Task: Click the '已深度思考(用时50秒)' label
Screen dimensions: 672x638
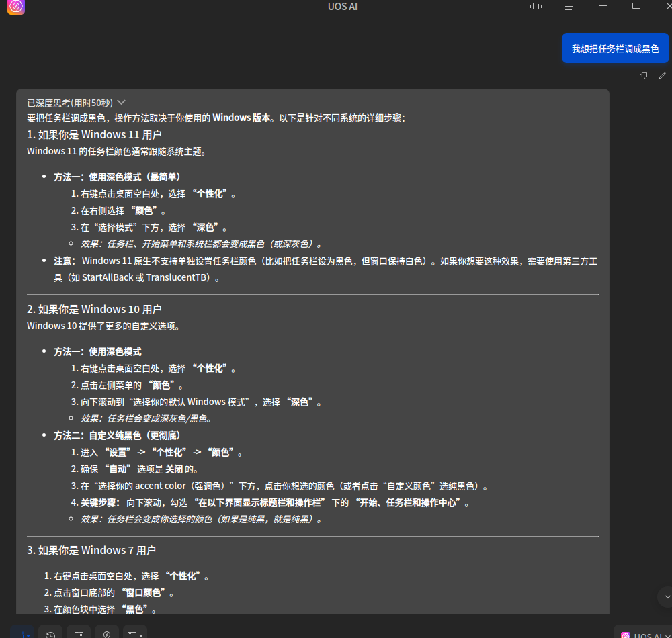Action: pyautogui.click(x=70, y=103)
